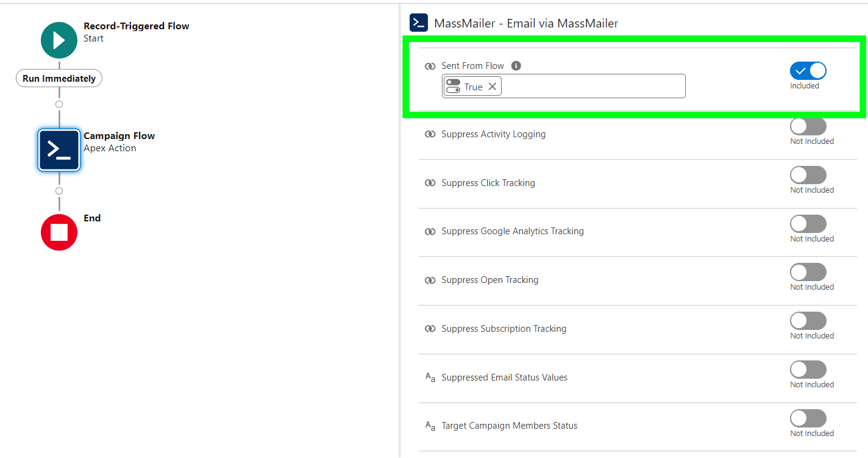Click the Campaign Flow label text
The width and height of the screenshot is (868, 458).
(x=119, y=136)
